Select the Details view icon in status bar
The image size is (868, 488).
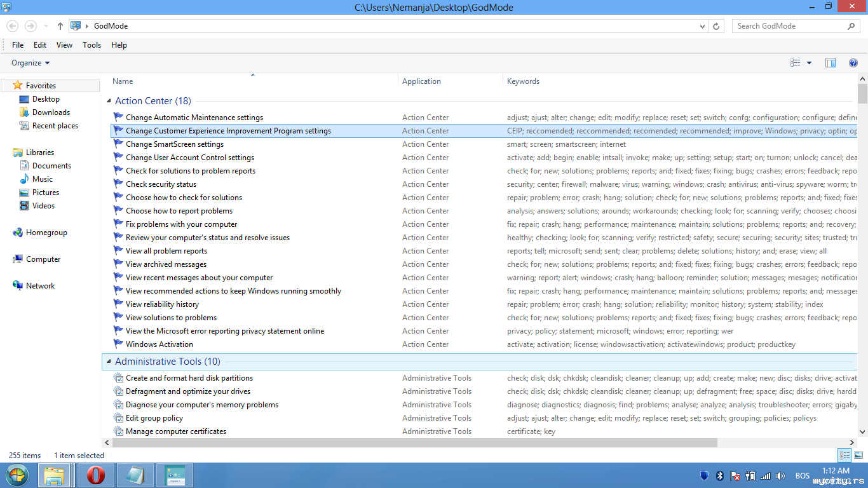pyautogui.click(x=844, y=455)
